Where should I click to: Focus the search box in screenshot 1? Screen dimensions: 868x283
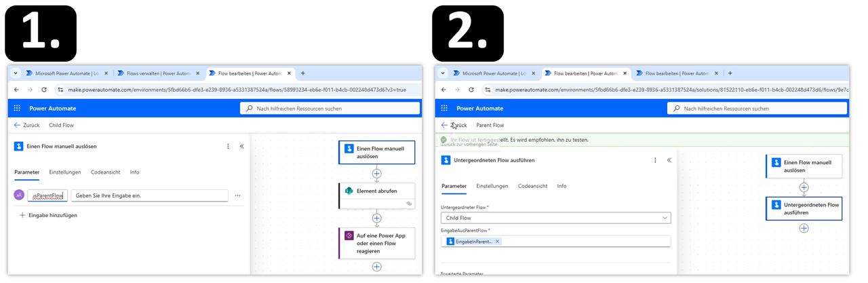(x=330, y=109)
